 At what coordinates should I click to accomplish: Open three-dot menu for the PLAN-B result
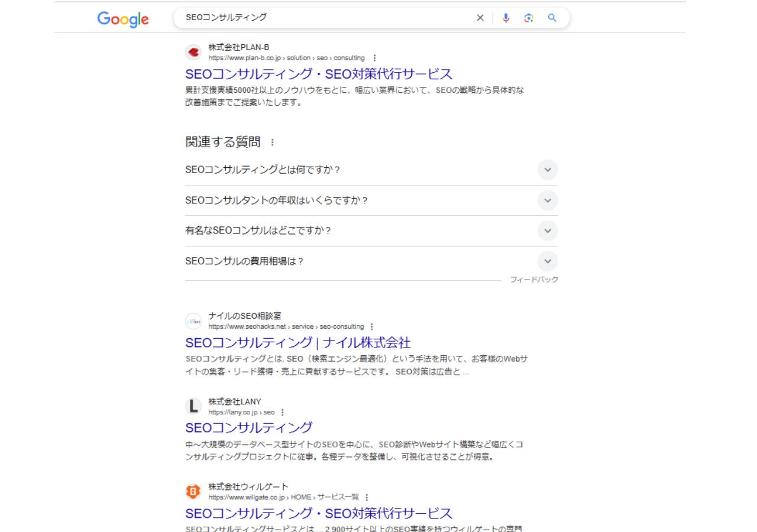(x=374, y=58)
